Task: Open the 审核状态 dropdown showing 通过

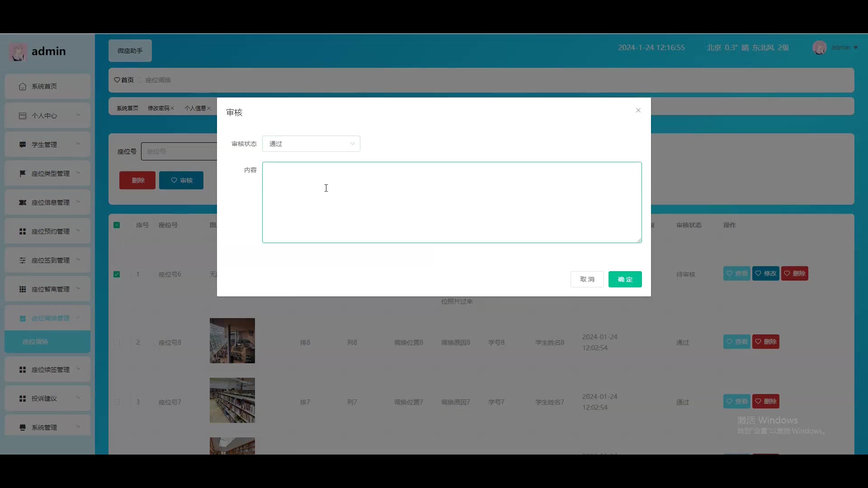Action: click(x=311, y=144)
